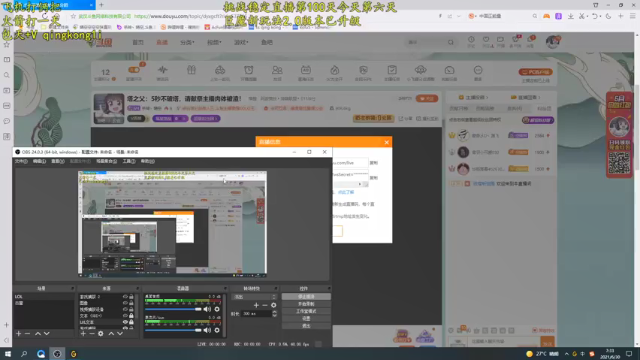Screen dimensions: 640x360
Task: Toggle visibility of 文本 (GDI+) source
Action: point(125,316)
